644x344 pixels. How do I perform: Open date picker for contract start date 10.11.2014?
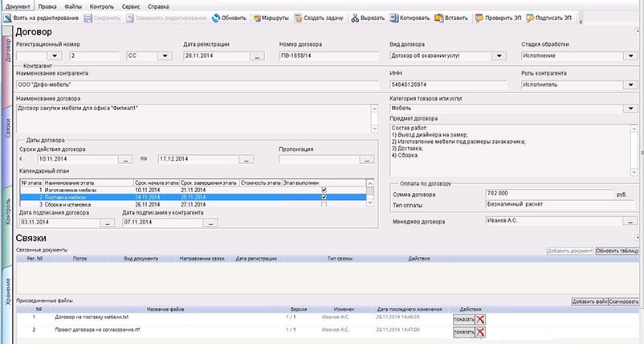[x=126, y=159]
